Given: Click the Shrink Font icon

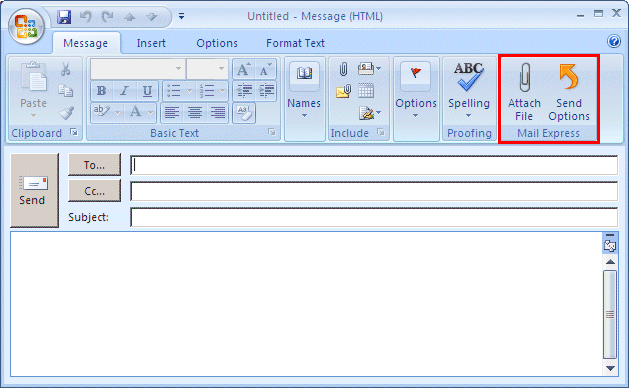Looking at the screenshot, I should [x=265, y=69].
